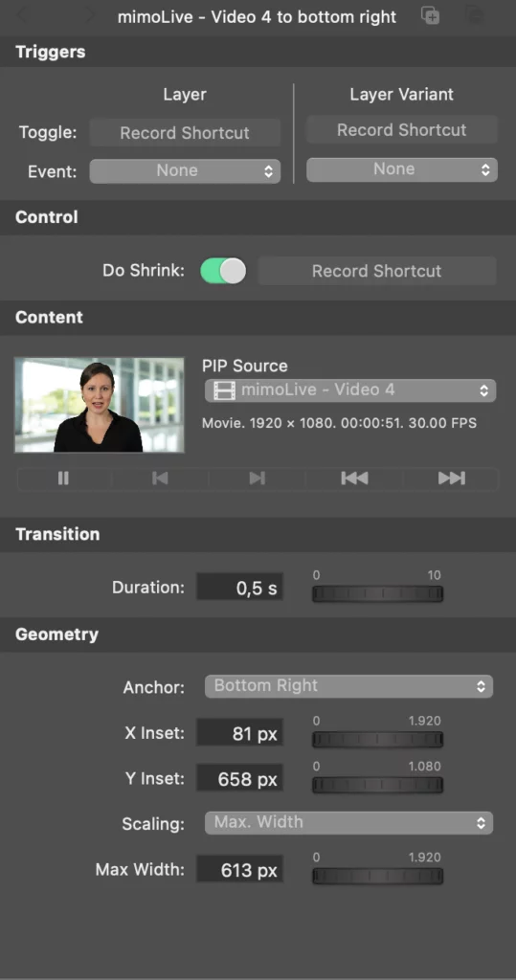Click the fast-forward playback icon

(451, 479)
